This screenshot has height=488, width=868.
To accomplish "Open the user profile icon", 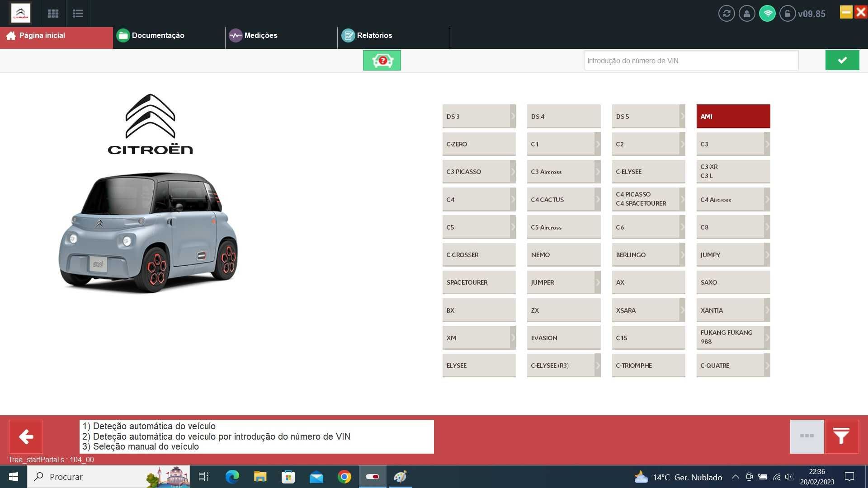I will [747, 14].
